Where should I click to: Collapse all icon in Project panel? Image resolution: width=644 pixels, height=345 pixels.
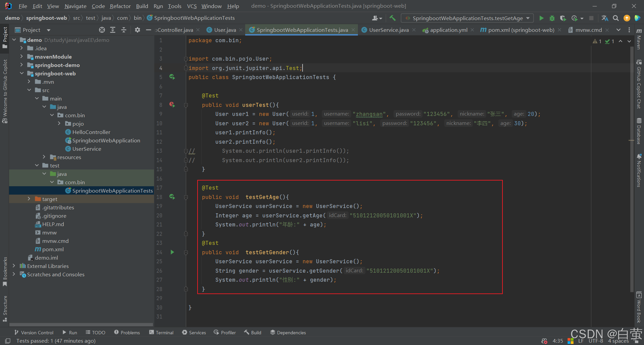(x=123, y=30)
